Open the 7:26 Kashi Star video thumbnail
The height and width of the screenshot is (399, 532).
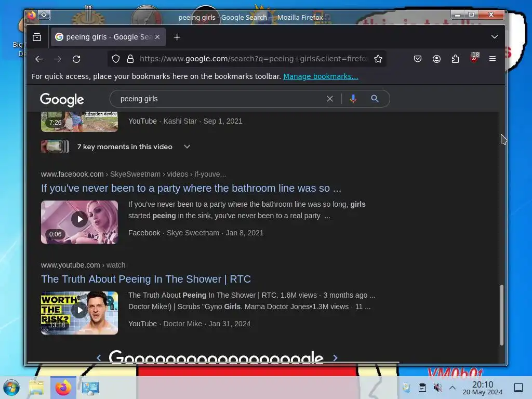79,122
